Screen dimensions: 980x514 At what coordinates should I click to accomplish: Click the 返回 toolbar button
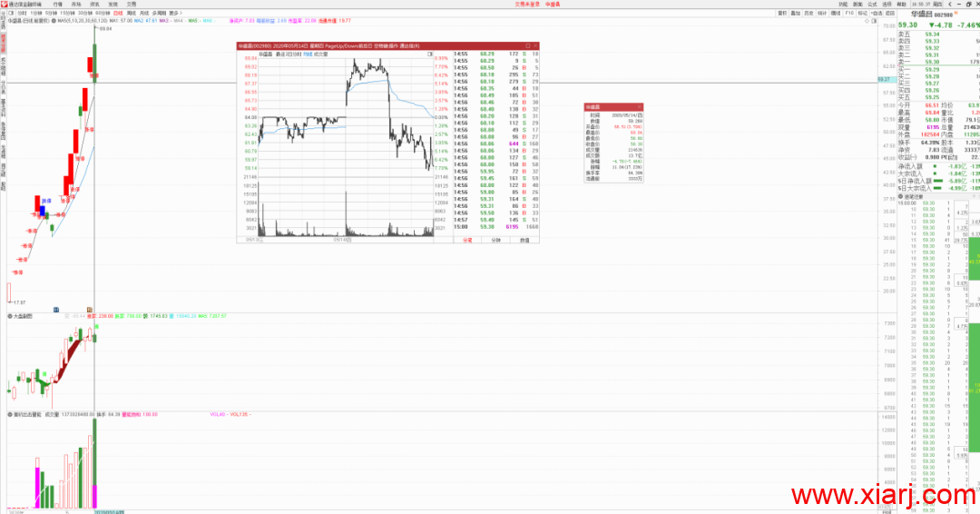[890, 13]
